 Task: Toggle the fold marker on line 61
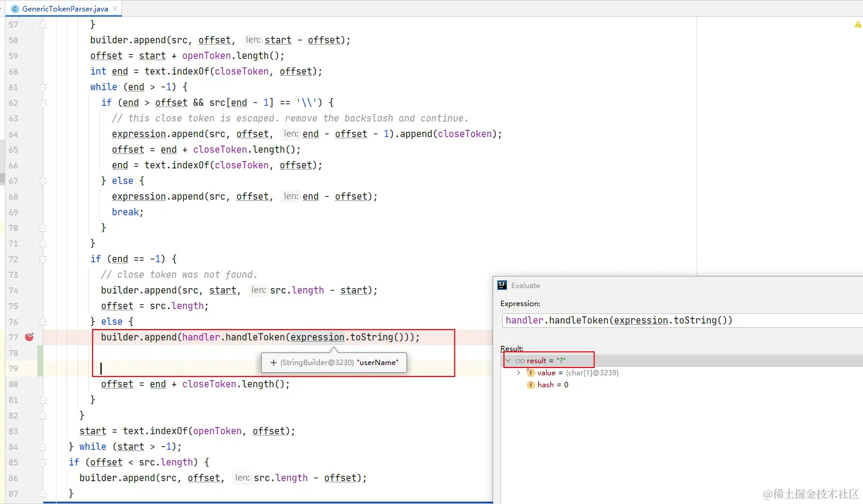pyautogui.click(x=43, y=87)
